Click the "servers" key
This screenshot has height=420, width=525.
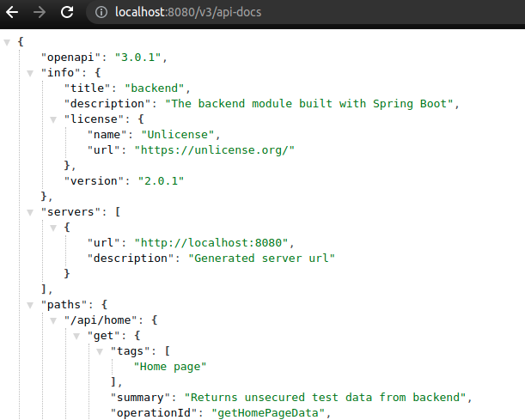[70, 212]
